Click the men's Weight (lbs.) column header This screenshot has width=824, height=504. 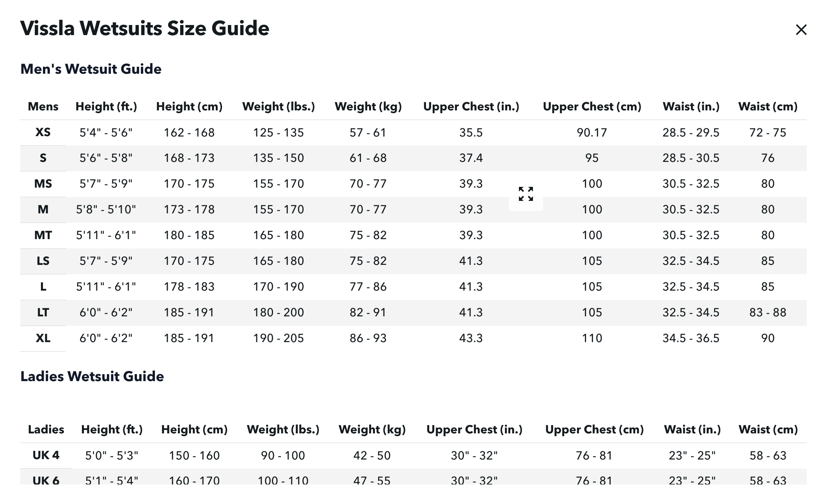point(279,106)
